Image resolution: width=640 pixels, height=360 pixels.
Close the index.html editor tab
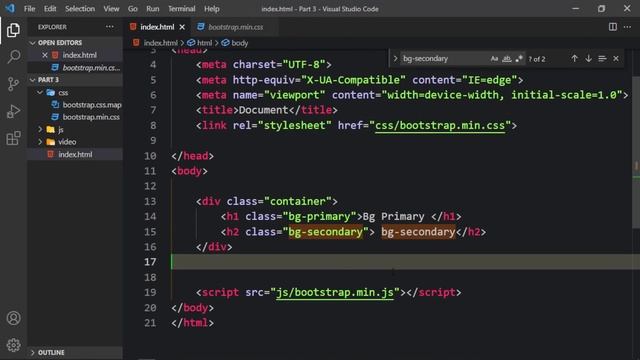[182, 27]
